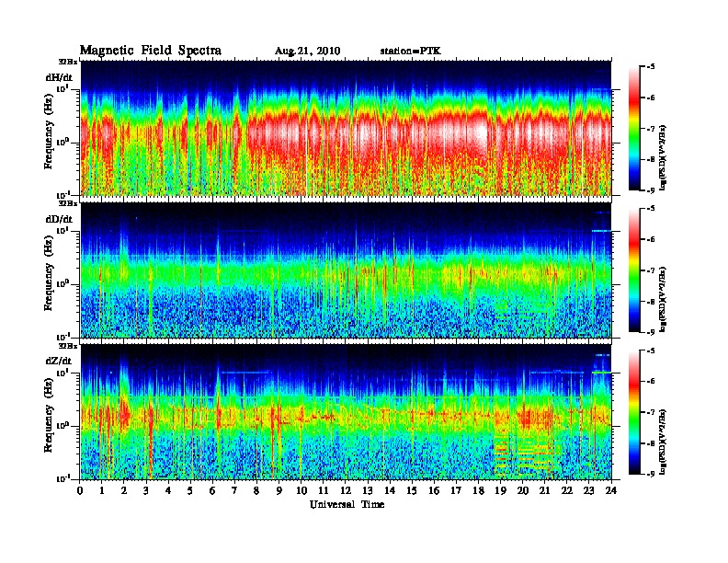Click the dH/dt panel color bar
The image size is (728, 563).
[634, 128]
